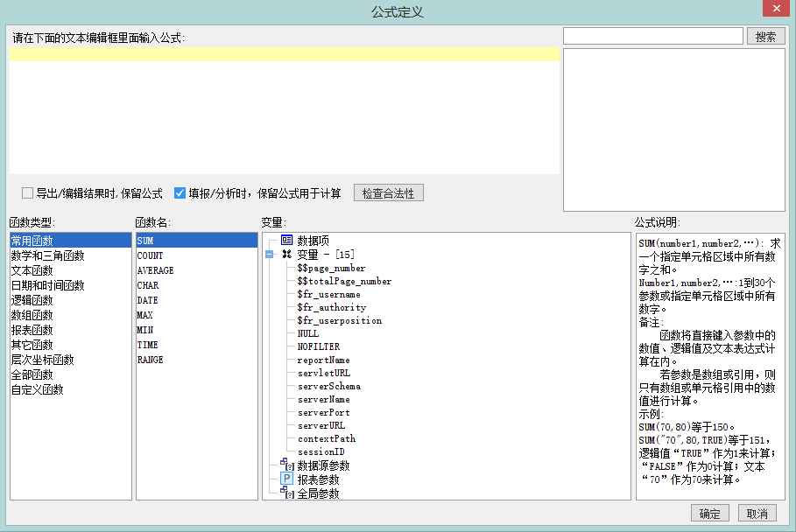Image resolution: width=796 pixels, height=532 pixels.
Task: Select $fr_userposition variable
Action: 339,320
